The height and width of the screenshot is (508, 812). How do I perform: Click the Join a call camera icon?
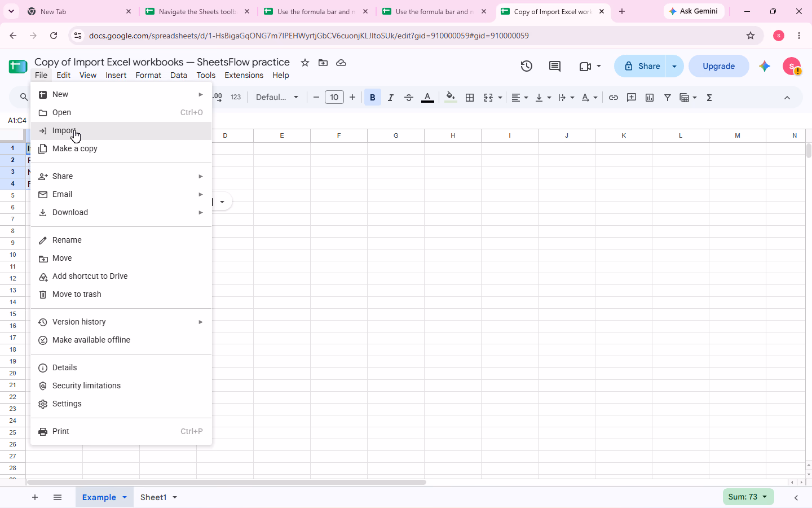[585, 66]
